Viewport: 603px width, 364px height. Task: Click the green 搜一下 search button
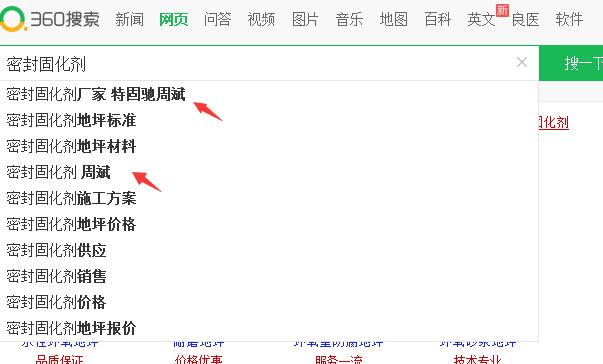click(x=571, y=63)
